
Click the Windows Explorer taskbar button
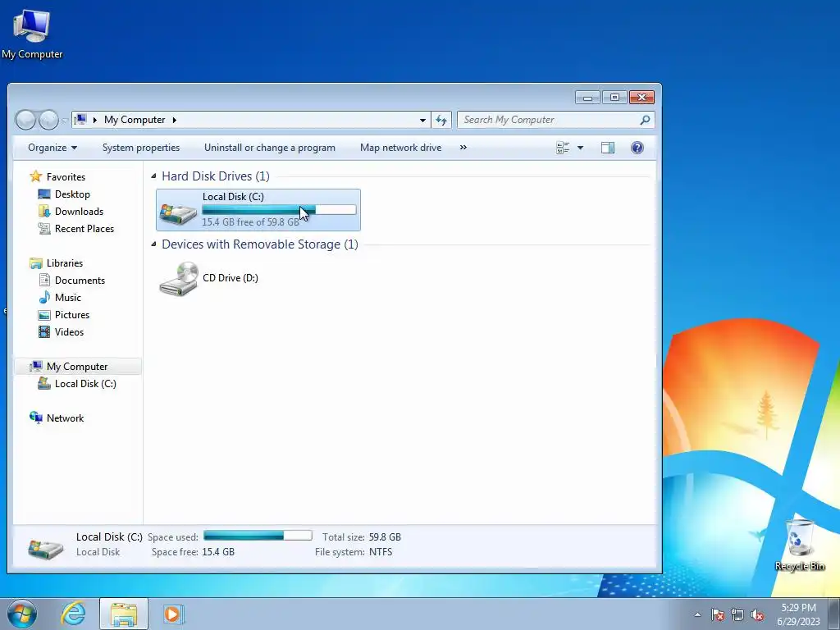point(124,614)
